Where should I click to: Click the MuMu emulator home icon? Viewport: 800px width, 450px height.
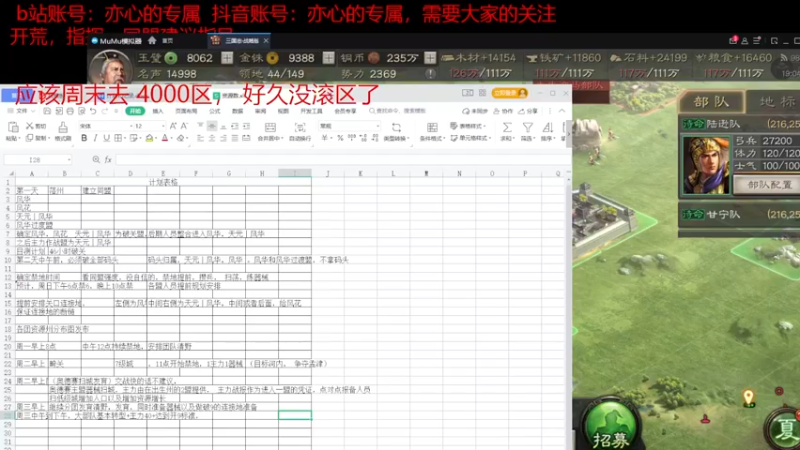click(x=152, y=40)
